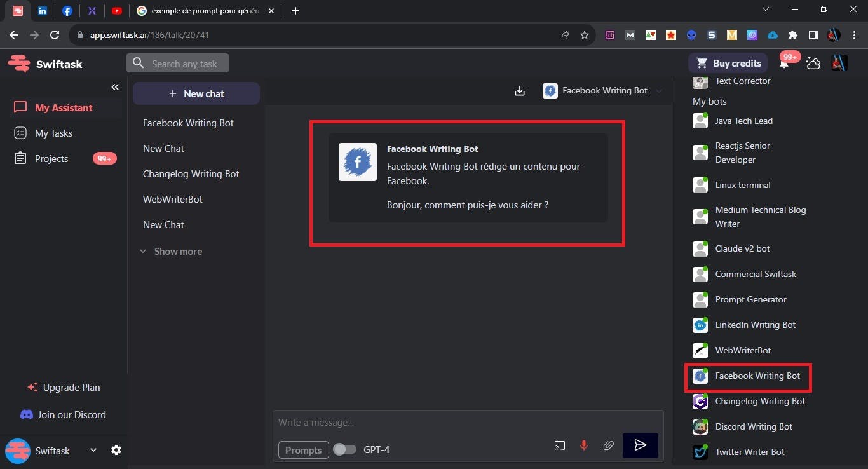Viewport: 868px width, 469px height.
Task: Open user avatar in Swiftask header
Action: tap(839, 63)
